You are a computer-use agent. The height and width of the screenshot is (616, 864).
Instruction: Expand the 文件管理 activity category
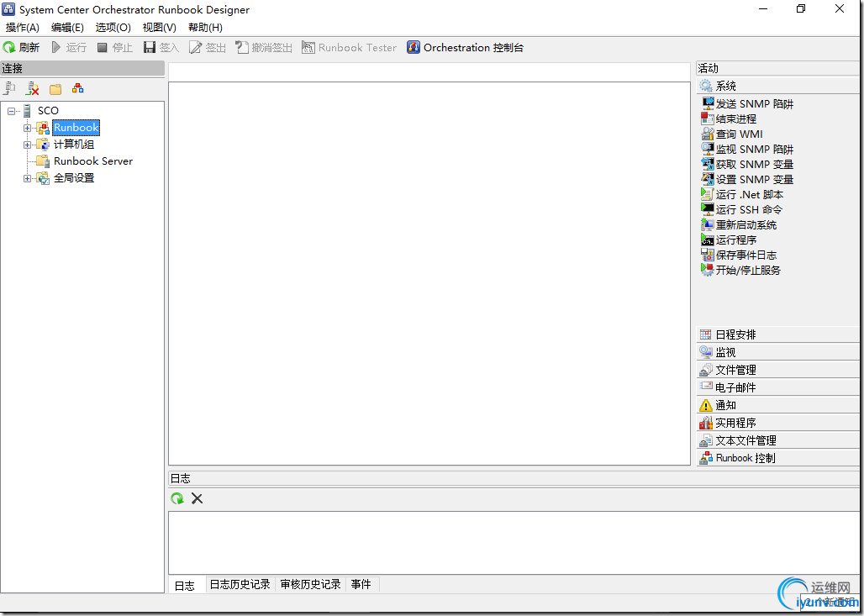point(777,370)
